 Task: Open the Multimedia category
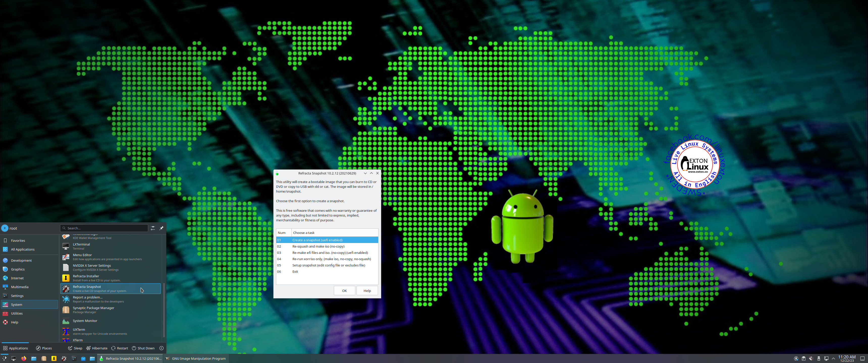click(x=30, y=287)
